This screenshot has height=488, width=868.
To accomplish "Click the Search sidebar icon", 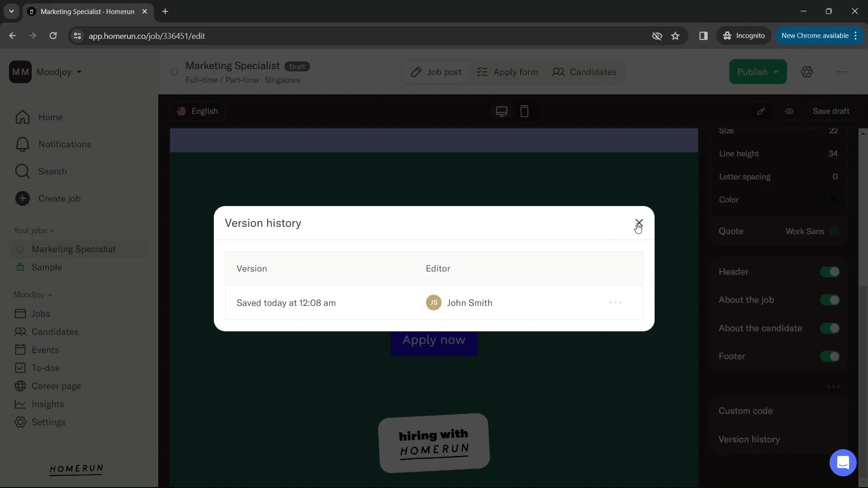I will tap(22, 172).
